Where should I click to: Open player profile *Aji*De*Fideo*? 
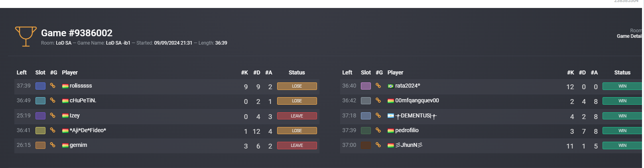[x=88, y=130]
